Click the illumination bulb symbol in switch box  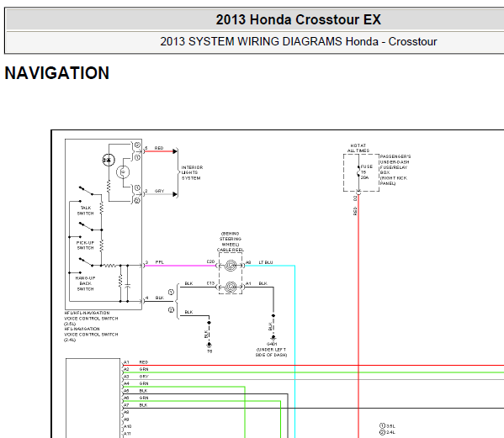[123, 172]
